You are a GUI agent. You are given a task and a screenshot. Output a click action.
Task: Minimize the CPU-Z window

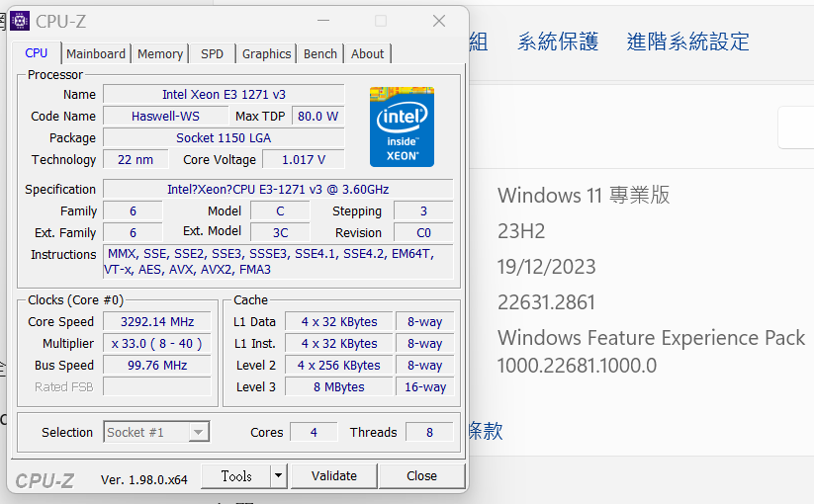(x=323, y=22)
